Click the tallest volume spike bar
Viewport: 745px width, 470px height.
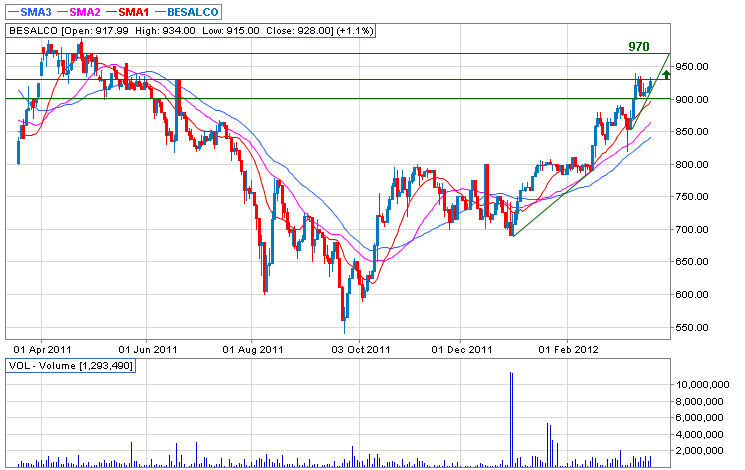[511, 419]
